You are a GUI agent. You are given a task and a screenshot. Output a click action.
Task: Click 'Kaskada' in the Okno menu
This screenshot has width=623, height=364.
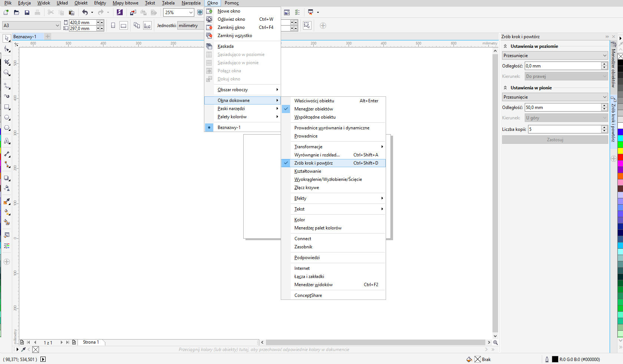(x=225, y=46)
